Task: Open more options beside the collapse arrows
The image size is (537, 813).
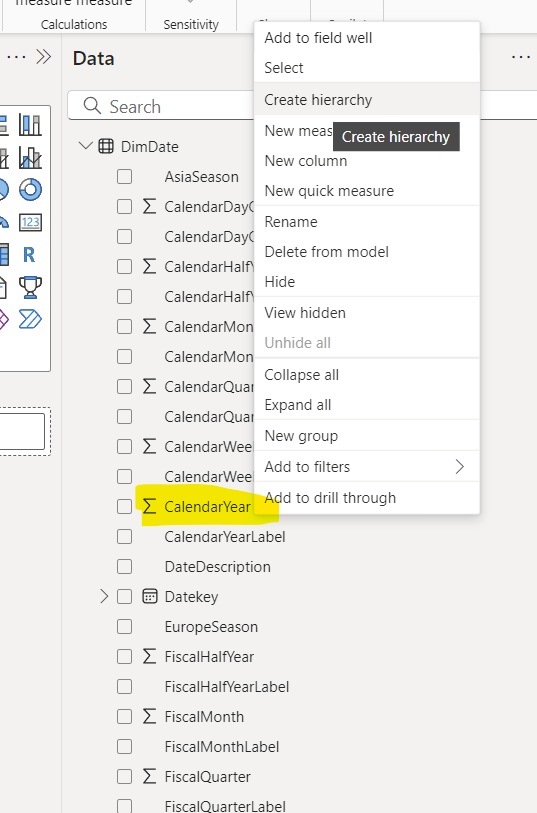Action: 17,57
